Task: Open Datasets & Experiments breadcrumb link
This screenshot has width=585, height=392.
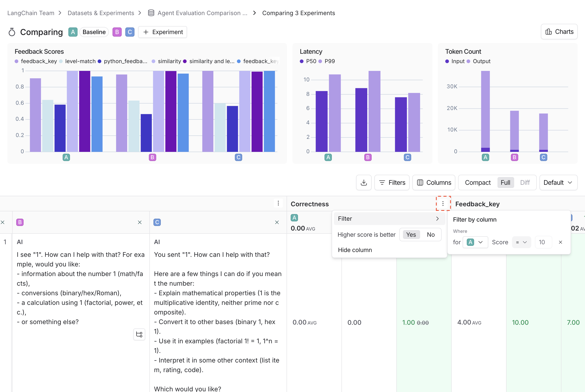Action: click(x=101, y=13)
